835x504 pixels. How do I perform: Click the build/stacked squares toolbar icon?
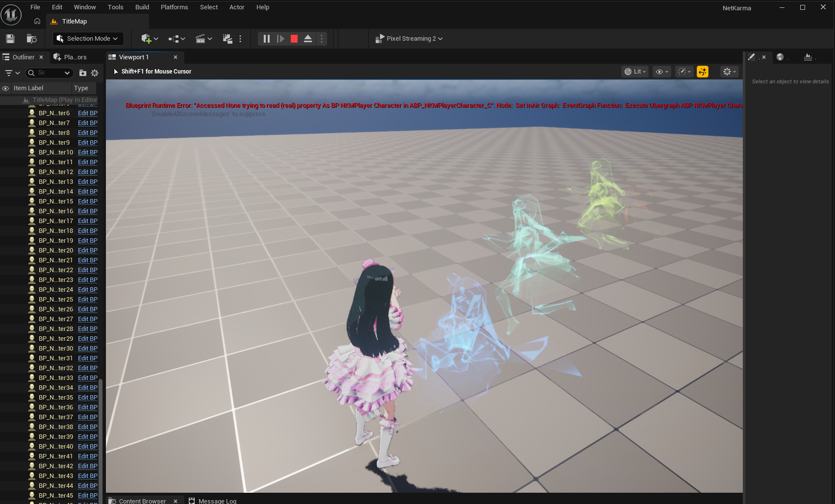click(x=228, y=39)
